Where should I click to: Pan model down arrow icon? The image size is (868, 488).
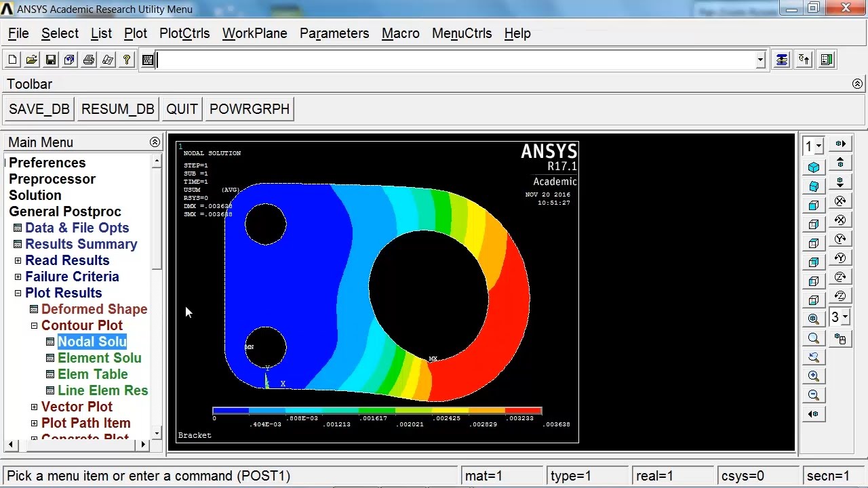841,182
